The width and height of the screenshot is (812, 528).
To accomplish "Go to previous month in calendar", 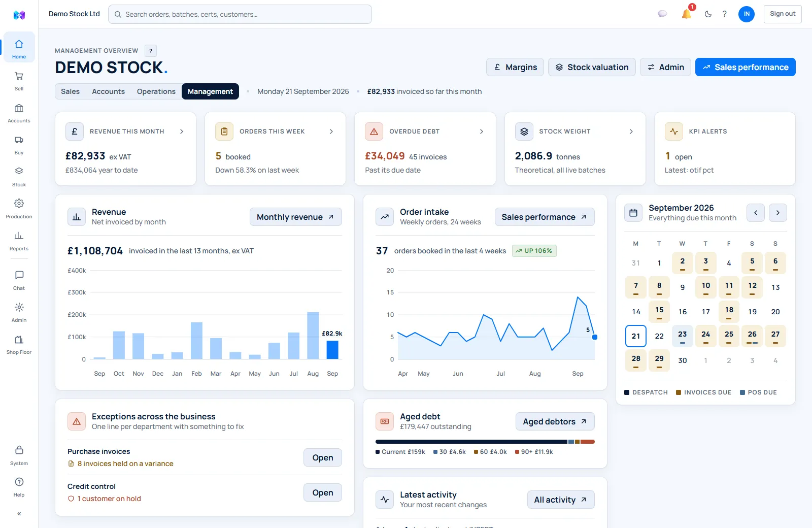I will click(x=756, y=213).
